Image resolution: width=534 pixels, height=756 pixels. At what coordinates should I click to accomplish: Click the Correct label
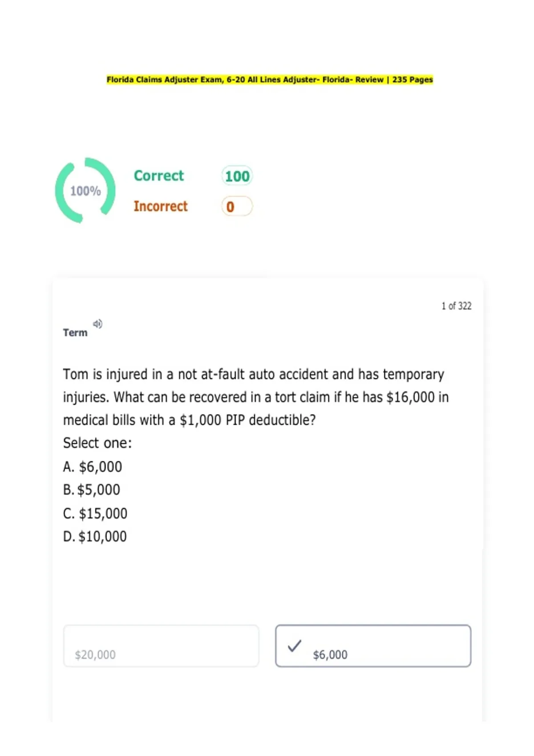pyautogui.click(x=159, y=176)
